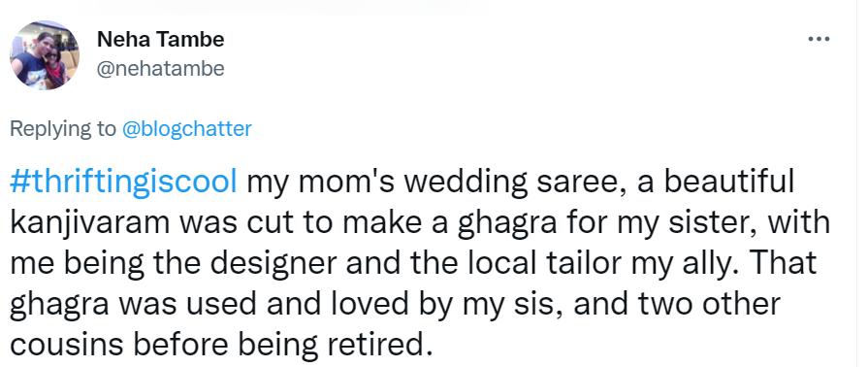This screenshot has width=868, height=367.
Task: Open Neha Tambe's round profile picture
Action: [45, 55]
